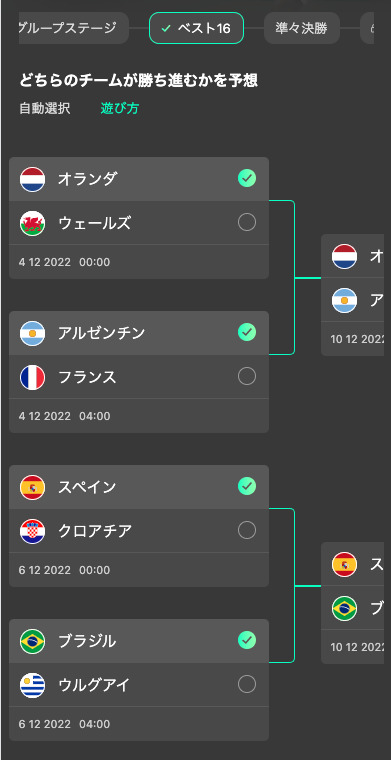Click the Spain flag beside スペイン in the Croatia match
Screen dimensions: 391x760
32,487
